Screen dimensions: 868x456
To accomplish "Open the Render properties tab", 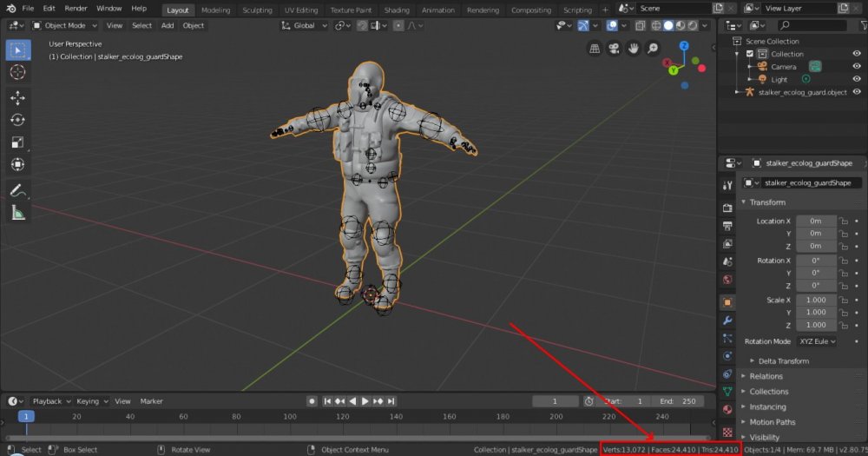I will point(727,208).
